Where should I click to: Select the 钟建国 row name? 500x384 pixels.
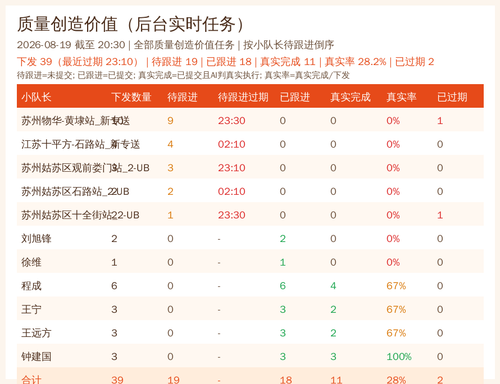[x=36, y=357]
